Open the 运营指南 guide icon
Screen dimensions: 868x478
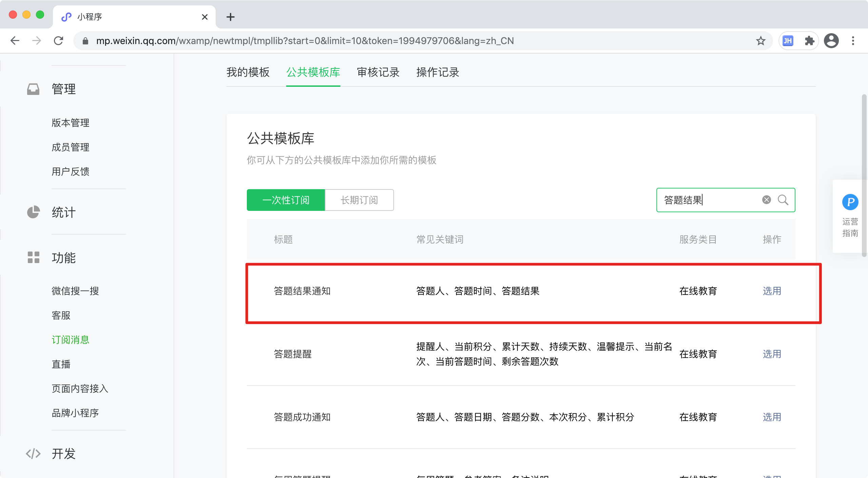coord(850,202)
